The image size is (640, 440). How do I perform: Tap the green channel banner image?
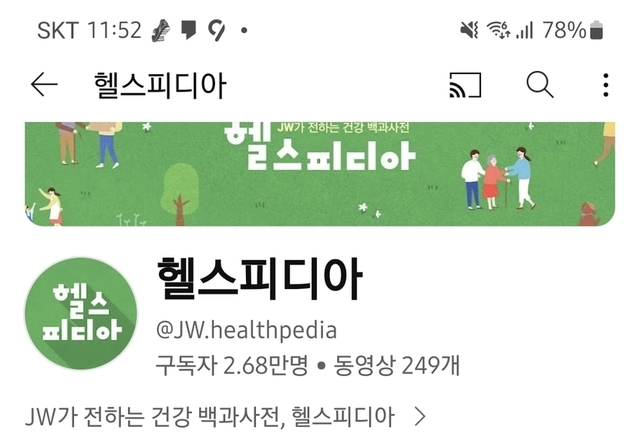pyautogui.click(x=320, y=174)
